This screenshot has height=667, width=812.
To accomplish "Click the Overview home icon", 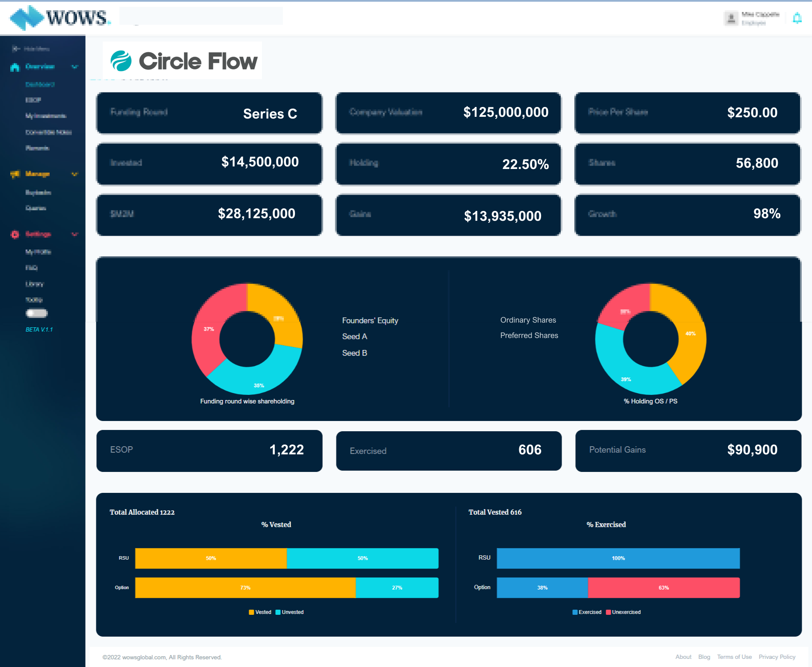I will 15,67.
